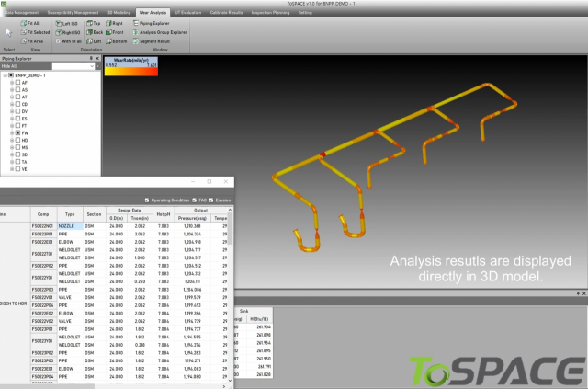Activate the Select pointer tool
Screen dimensions: 588x389
point(7,32)
